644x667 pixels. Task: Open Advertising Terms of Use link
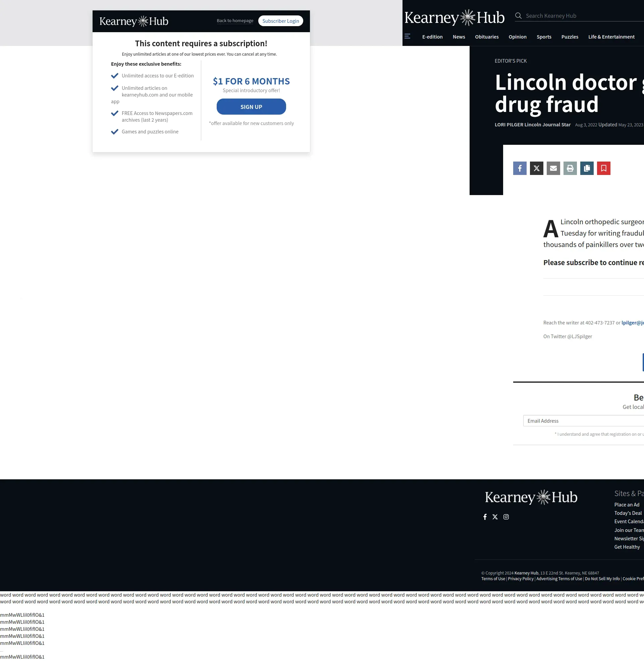[559, 579]
